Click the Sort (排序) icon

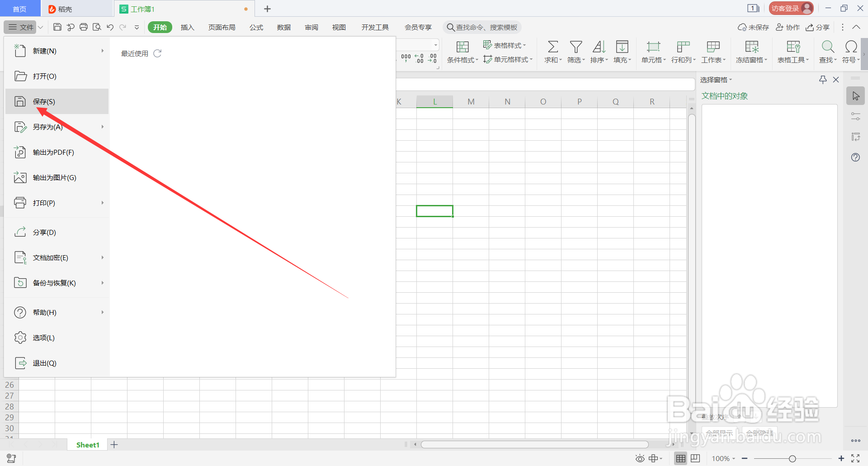point(599,51)
